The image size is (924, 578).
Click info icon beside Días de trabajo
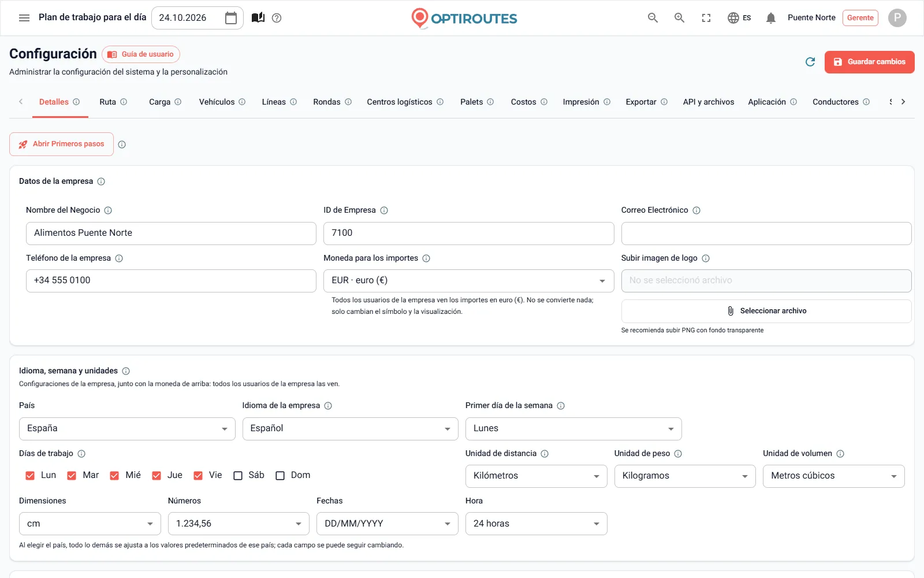tap(81, 454)
